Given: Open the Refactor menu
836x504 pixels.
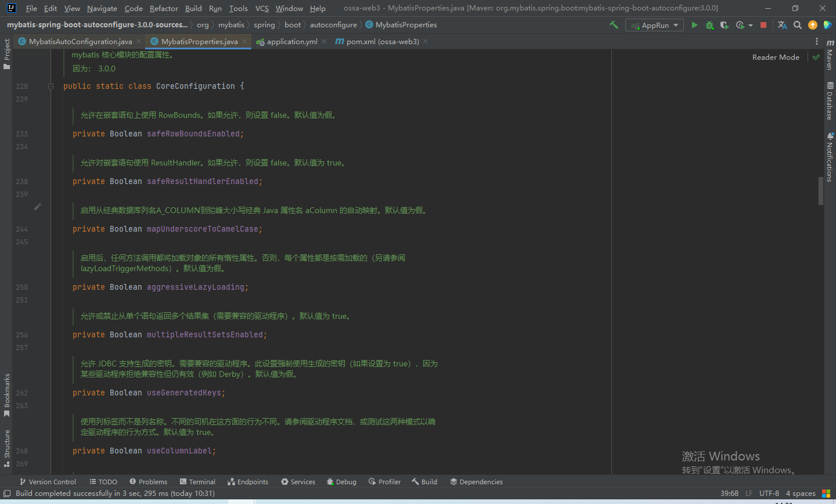Looking at the screenshot, I should [164, 8].
